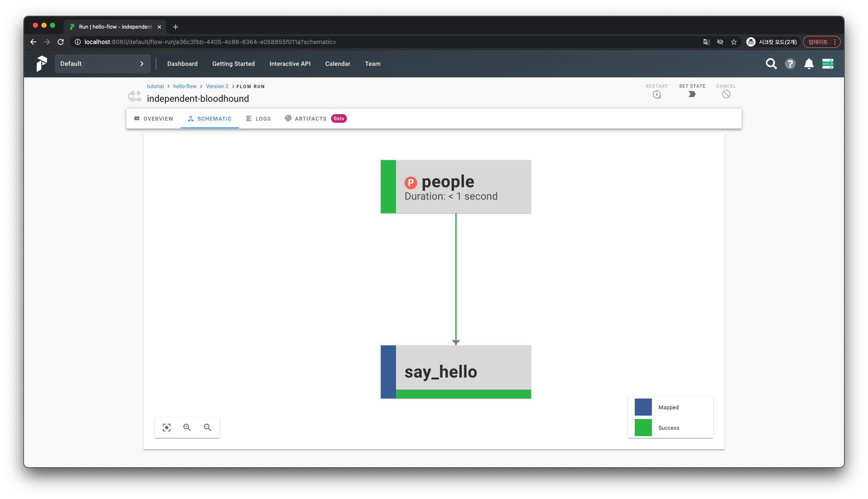
Task: Click the Restart flow run icon
Action: pyautogui.click(x=657, y=94)
